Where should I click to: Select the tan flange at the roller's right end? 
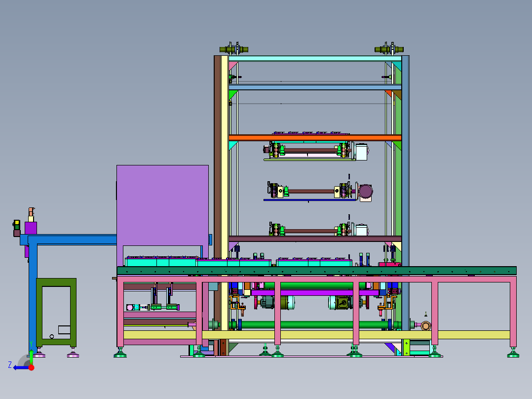tap(425, 326)
